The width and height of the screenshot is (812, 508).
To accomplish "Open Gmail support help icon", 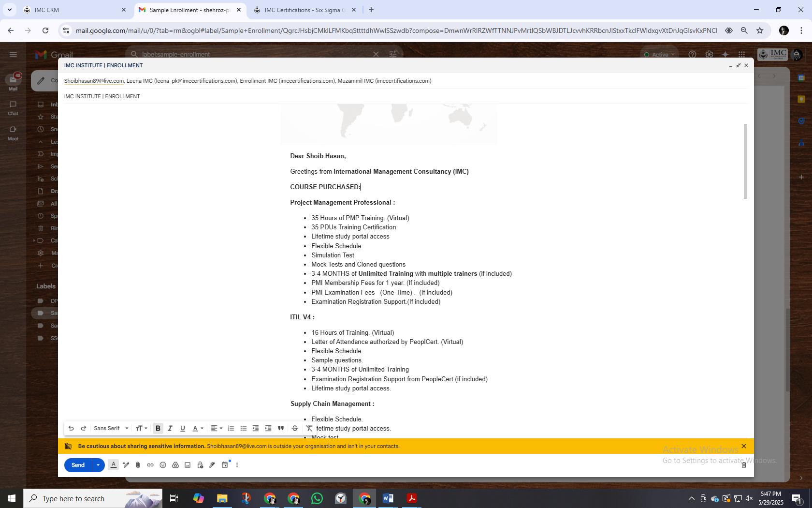I will (692, 54).
